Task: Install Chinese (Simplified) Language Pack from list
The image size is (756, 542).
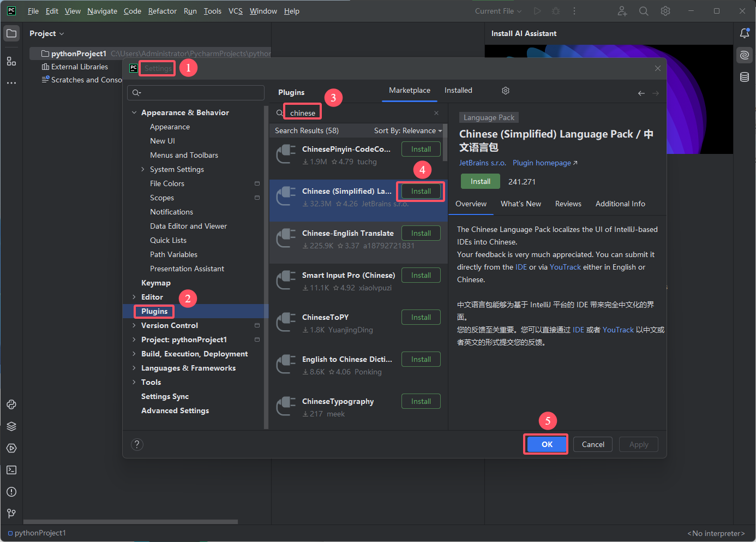Action: [x=421, y=191]
